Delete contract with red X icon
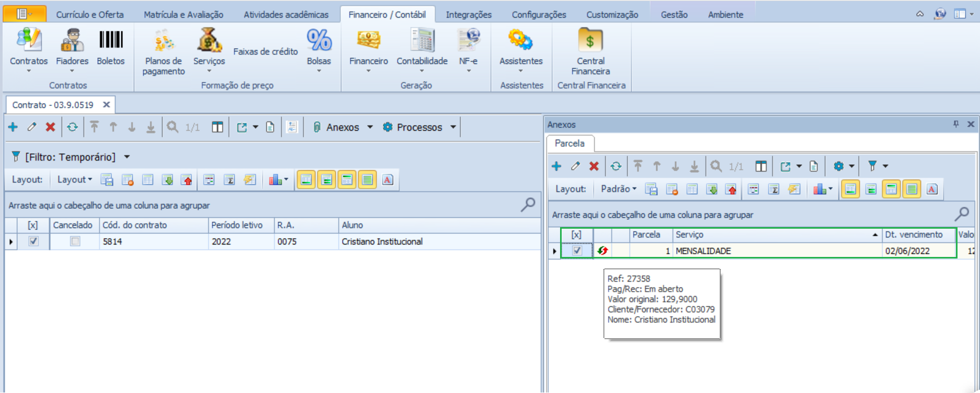Screen dimensions: 980x393 pyautogui.click(x=50, y=127)
